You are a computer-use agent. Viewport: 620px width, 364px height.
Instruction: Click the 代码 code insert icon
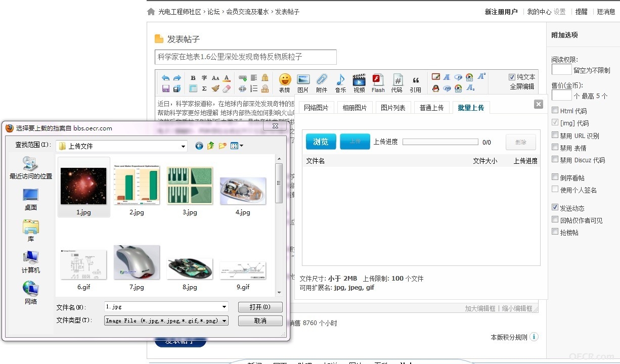[397, 80]
